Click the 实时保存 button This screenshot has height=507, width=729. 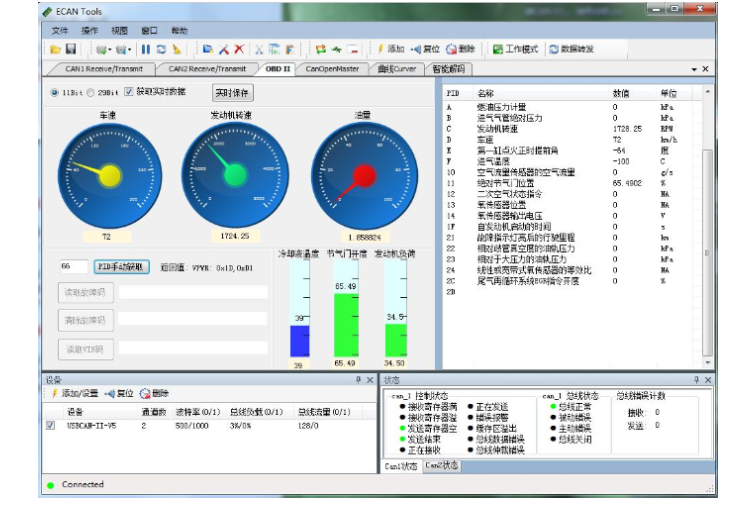[x=233, y=92]
